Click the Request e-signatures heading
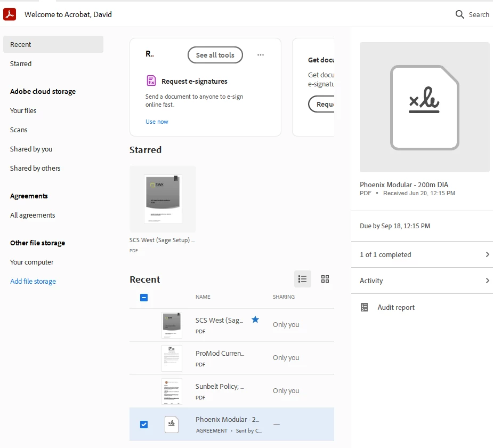493x448 pixels. click(195, 81)
